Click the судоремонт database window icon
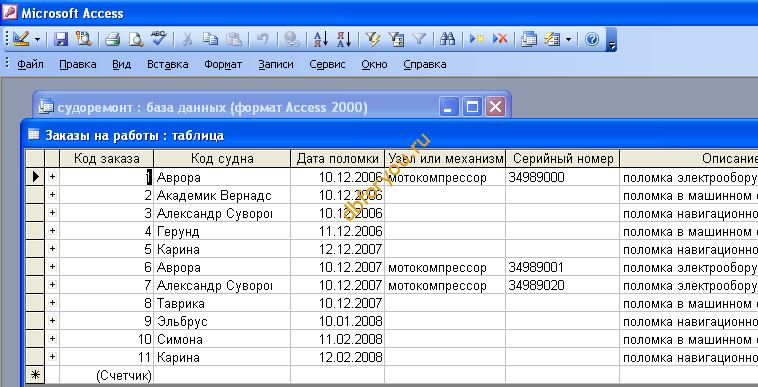 46,107
